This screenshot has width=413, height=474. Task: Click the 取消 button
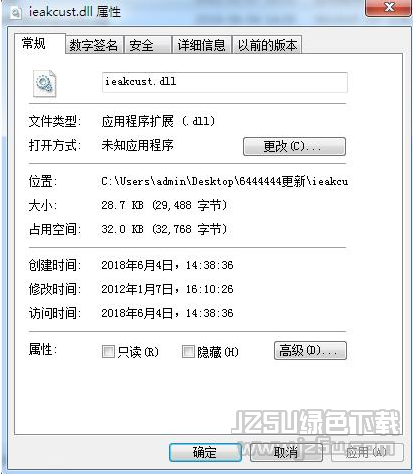click(x=286, y=452)
